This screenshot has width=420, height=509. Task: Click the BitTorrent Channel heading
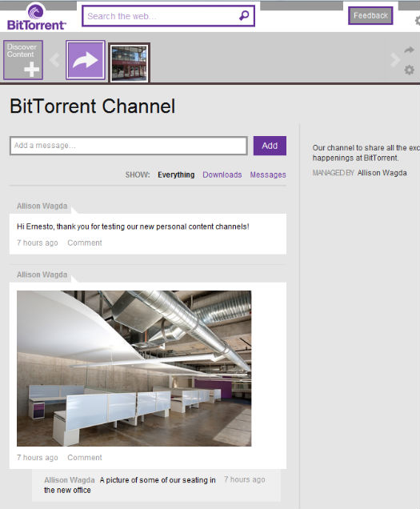93,106
